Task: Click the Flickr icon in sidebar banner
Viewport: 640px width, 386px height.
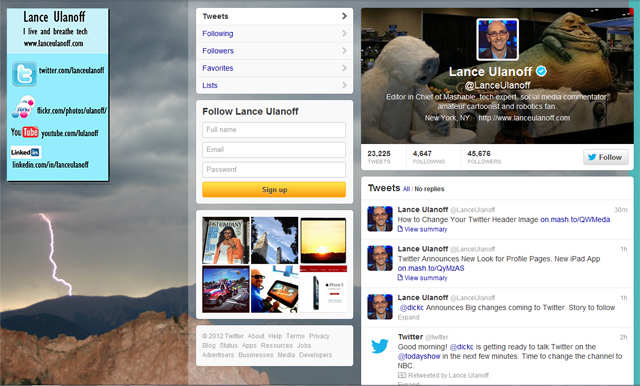Action: click(x=23, y=107)
